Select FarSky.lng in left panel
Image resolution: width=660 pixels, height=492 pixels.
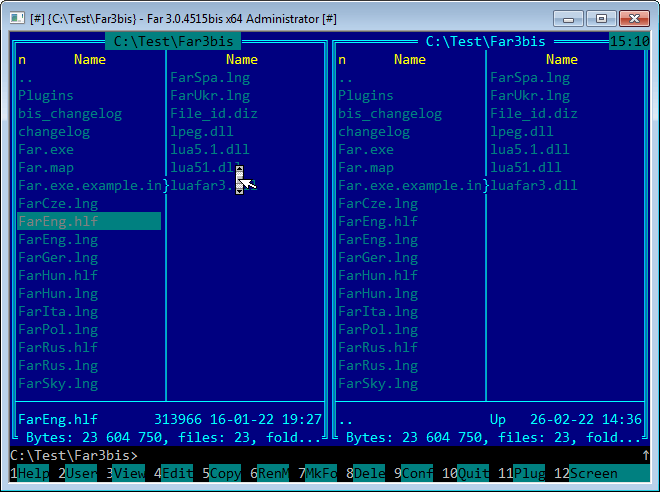[x=58, y=383]
